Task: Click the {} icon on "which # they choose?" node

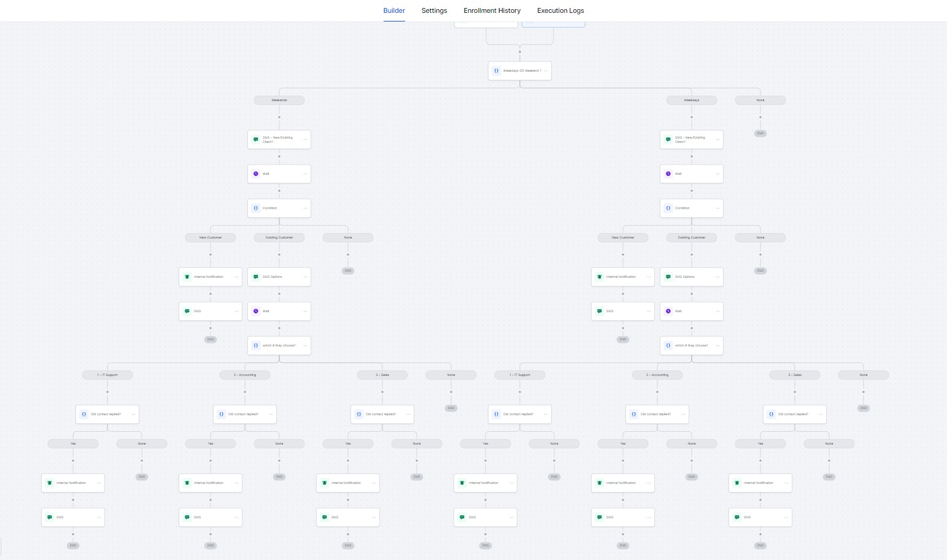Action: [256, 345]
